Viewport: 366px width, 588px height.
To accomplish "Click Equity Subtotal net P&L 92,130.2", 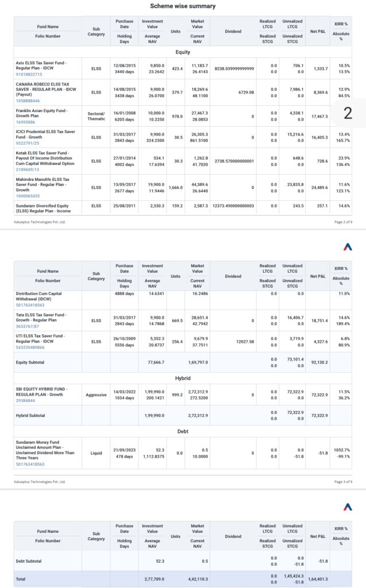I will pos(319,363).
